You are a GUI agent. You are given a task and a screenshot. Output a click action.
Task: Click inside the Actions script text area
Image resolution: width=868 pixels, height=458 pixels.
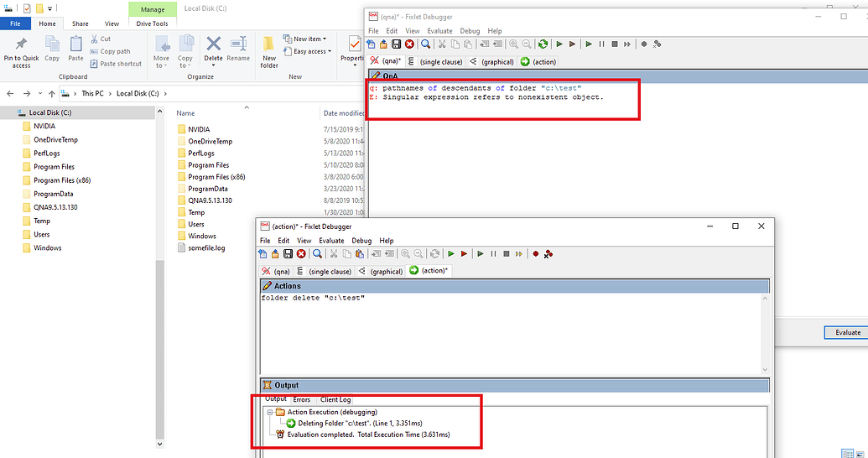click(x=512, y=334)
